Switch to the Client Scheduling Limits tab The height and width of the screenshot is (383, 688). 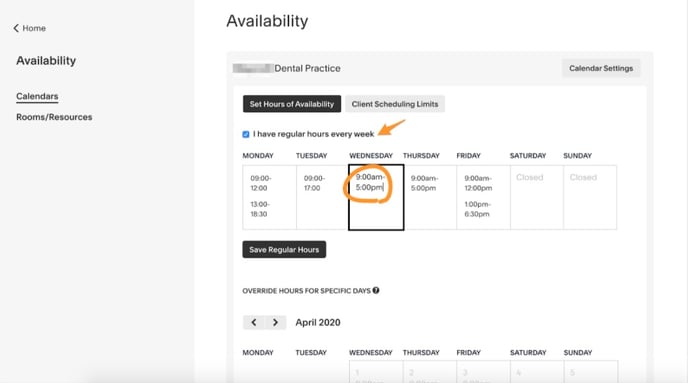[x=395, y=104]
